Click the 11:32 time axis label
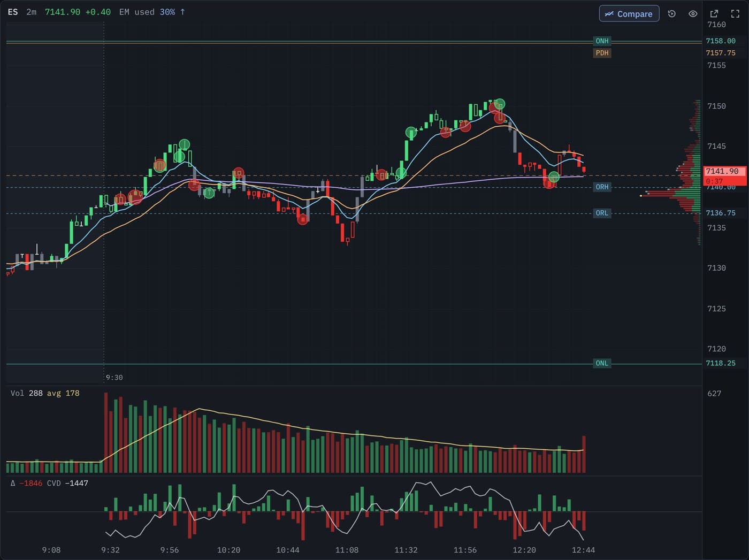Image resolution: width=749 pixels, height=560 pixels. [406, 550]
